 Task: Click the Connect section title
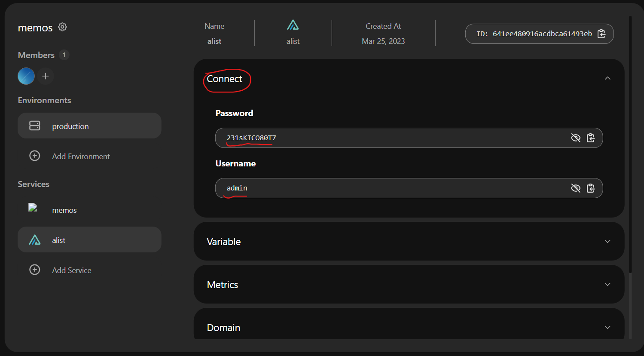[225, 79]
